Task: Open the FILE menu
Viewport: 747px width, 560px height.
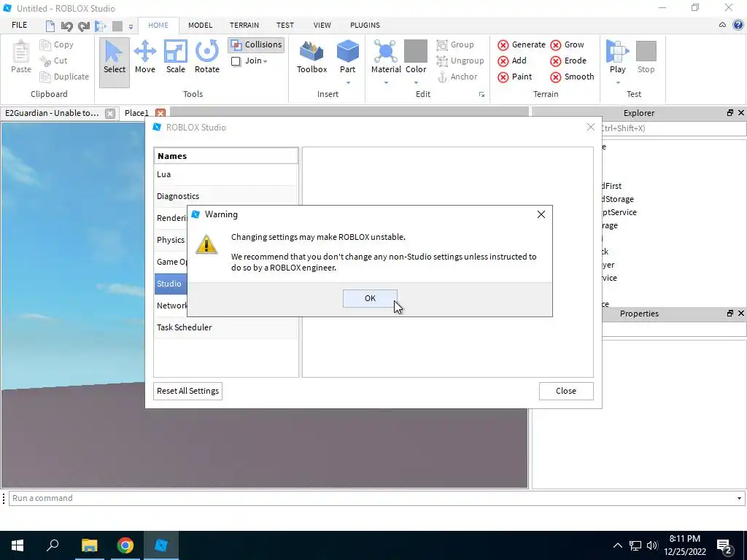Action: pyautogui.click(x=19, y=26)
